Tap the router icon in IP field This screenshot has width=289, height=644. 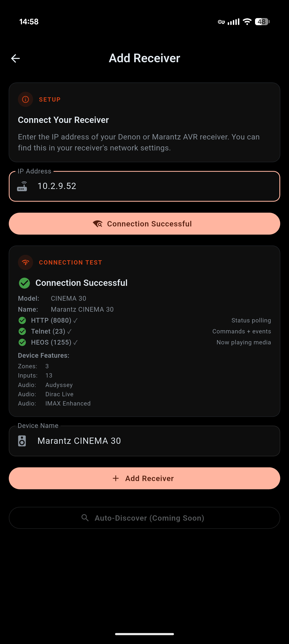click(x=22, y=186)
